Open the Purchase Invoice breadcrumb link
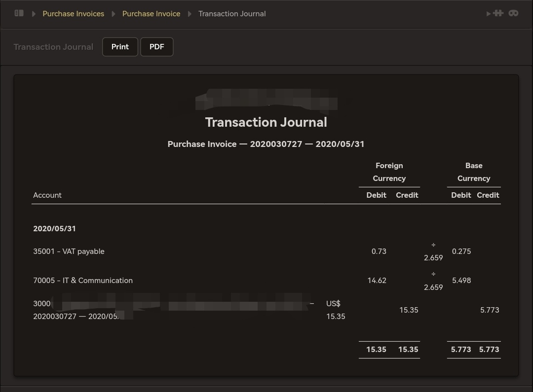533x392 pixels. [151, 14]
